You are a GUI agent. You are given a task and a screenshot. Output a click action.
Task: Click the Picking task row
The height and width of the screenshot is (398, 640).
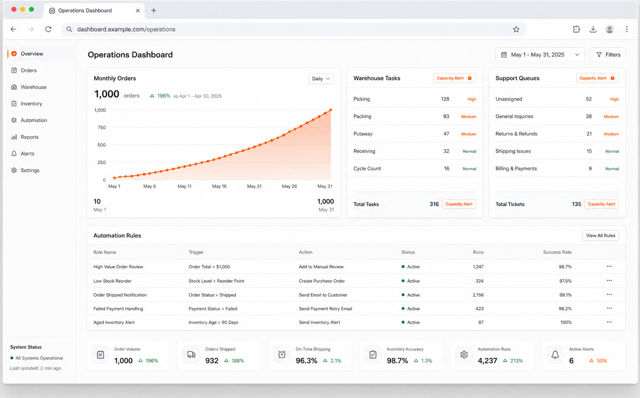pos(415,99)
